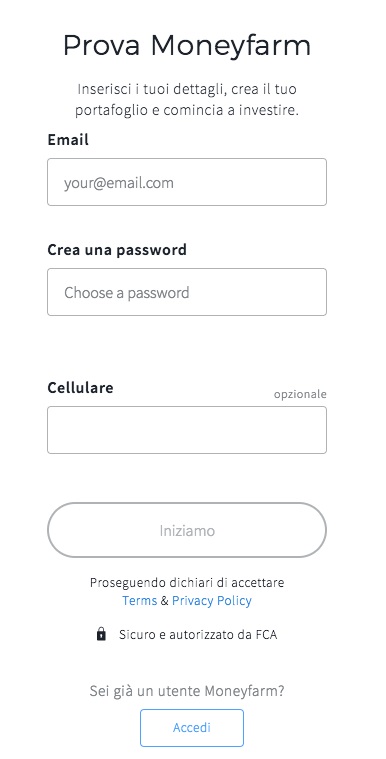The image size is (386, 759).
Task: Open the Privacy Policy link
Action: pyautogui.click(x=212, y=601)
